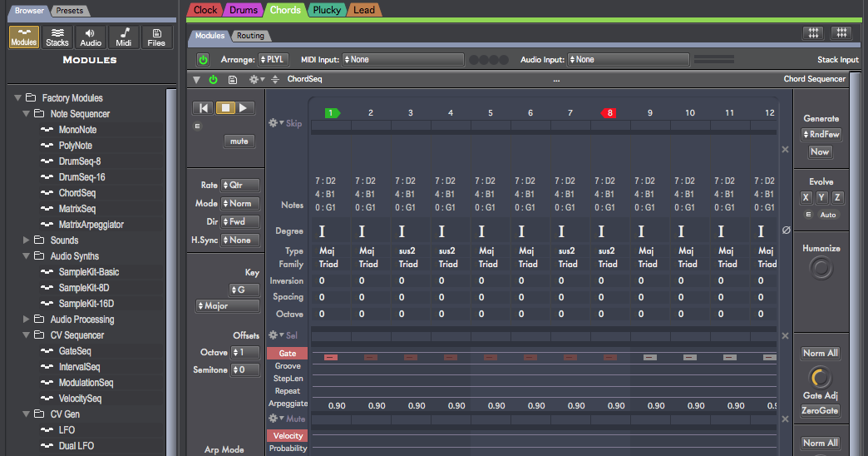The height and width of the screenshot is (456, 868).
Task: Collapse the Factory Modules folder
Action: [17, 97]
